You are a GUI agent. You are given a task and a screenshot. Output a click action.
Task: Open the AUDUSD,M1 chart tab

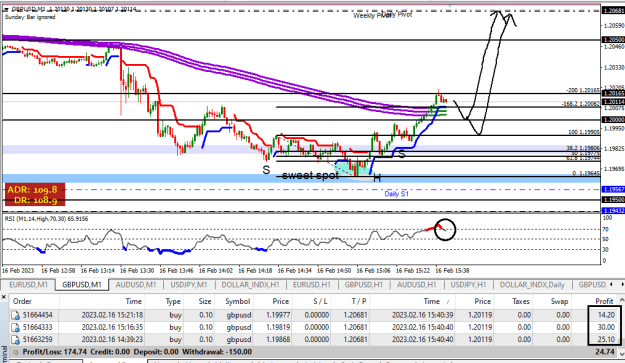tap(136, 285)
